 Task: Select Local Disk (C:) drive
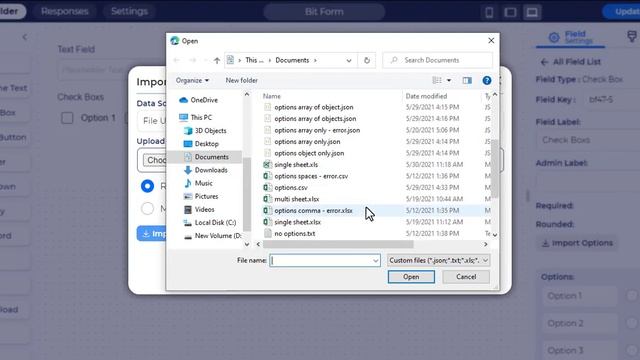click(210, 222)
